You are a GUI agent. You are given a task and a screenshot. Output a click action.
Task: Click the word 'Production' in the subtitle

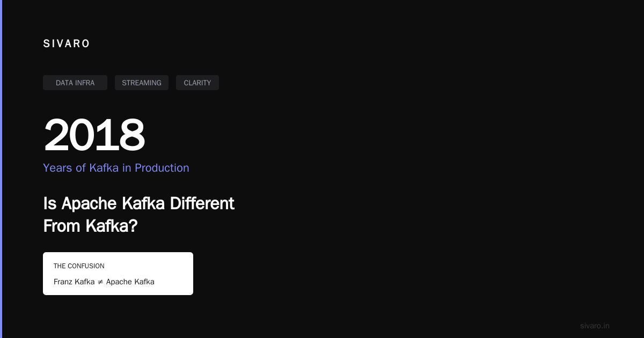click(162, 168)
